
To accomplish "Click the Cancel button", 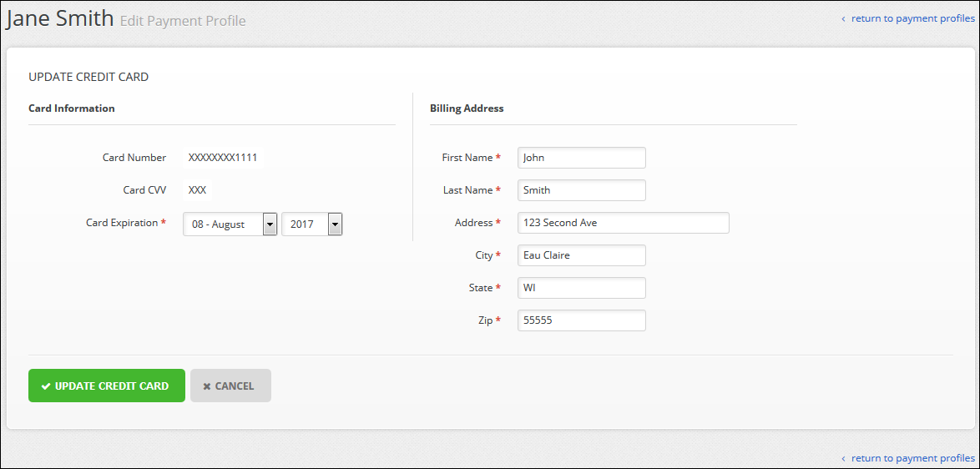I will click(x=230, y=386).
